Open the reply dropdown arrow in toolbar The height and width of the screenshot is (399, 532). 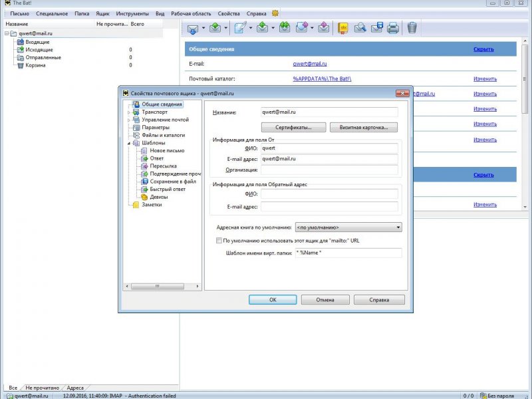pyautogui.click(x=273, y=28)
